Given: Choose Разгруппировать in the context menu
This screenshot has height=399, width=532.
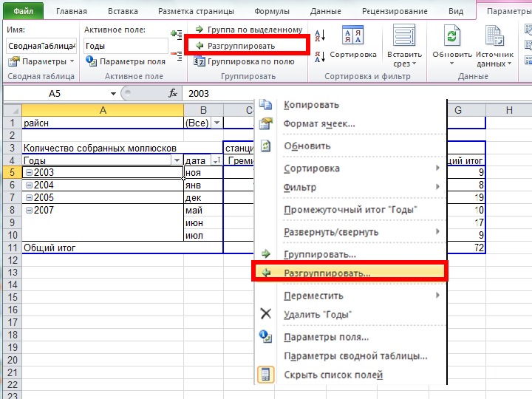Looking at the screenshot, I should [327, 273].
